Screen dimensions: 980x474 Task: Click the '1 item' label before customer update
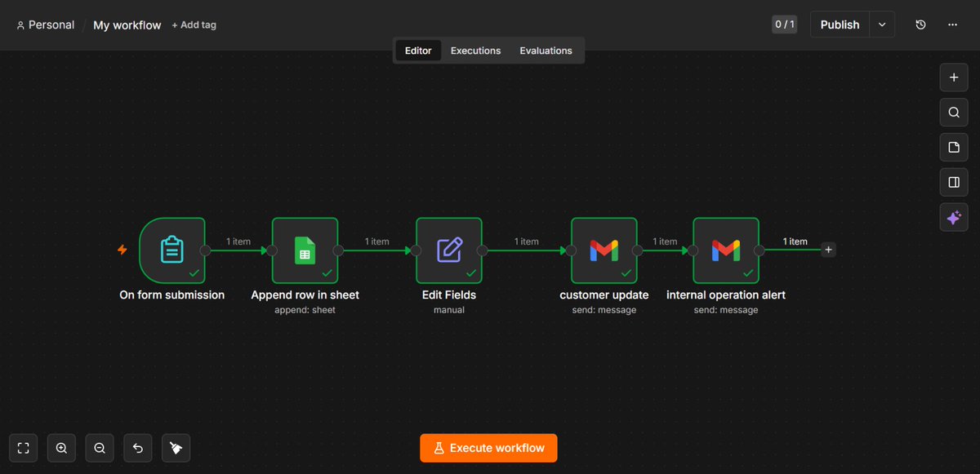point(527,241)
